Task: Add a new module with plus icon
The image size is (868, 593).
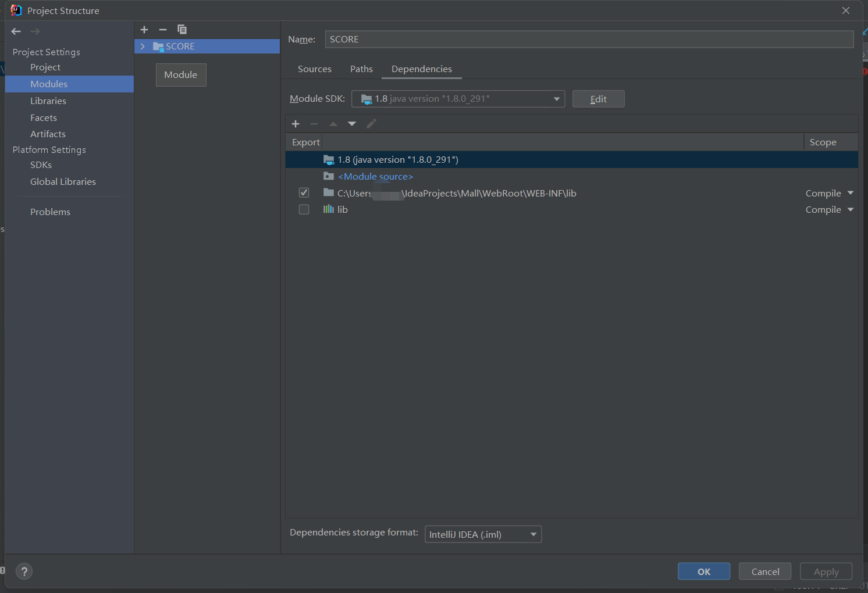Action: pyautogui.click(x=144, y=30)
